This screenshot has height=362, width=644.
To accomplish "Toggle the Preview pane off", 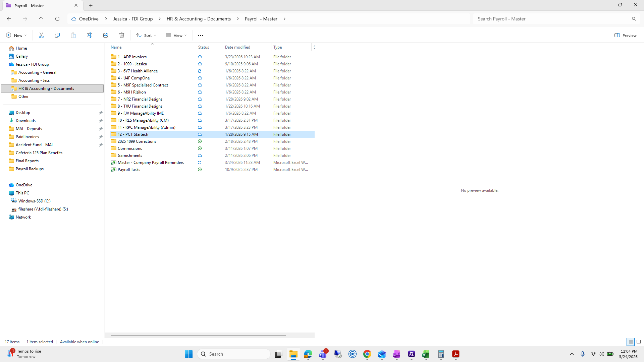I will pos(625,35).
